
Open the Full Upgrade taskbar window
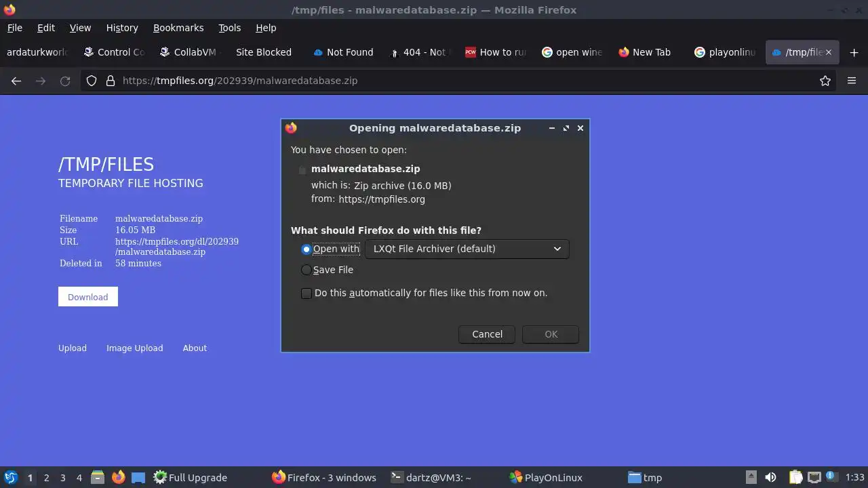click(x=208, y=478)
